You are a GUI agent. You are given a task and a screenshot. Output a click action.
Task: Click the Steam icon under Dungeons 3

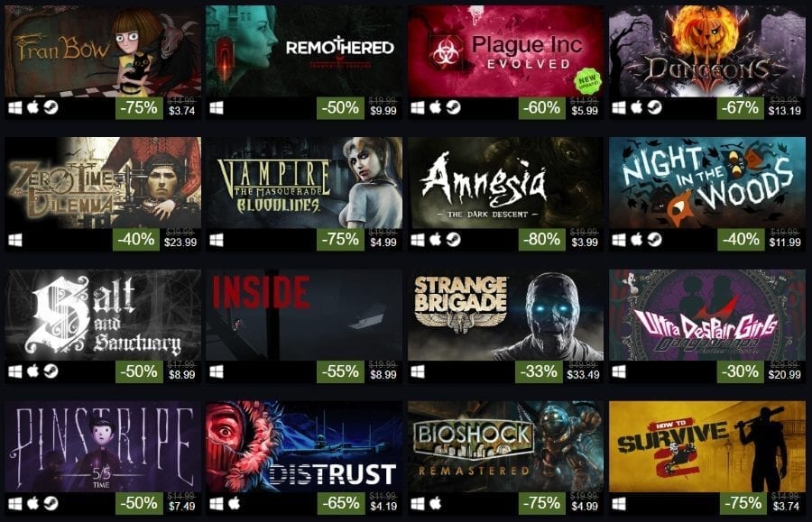point(655,107)
